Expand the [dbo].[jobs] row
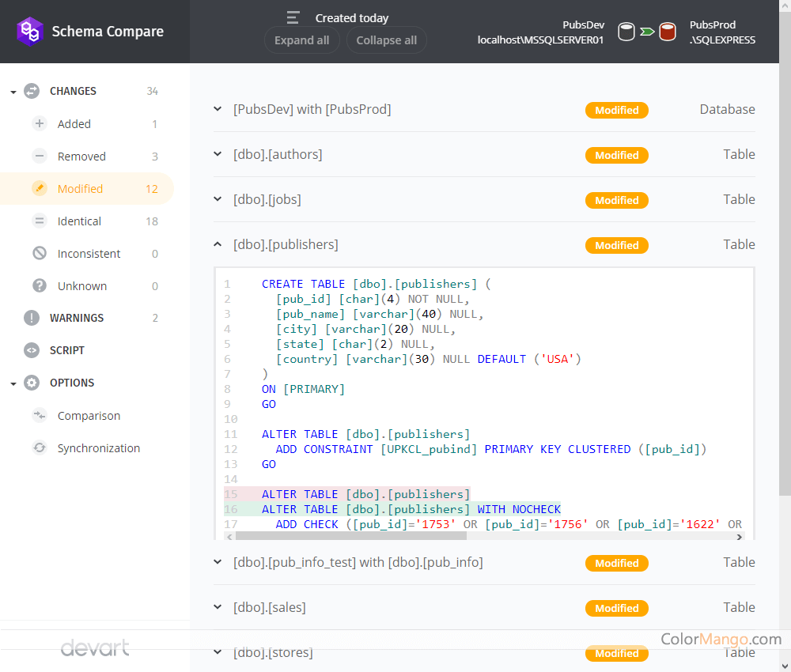Image resolution: width=791 pixels, height=672 pixels. pos(218,199)
